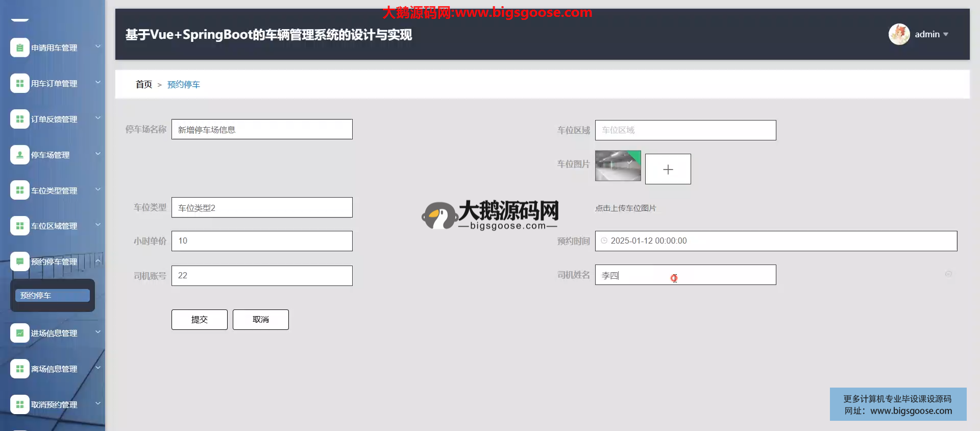Collapse the 预约停车管理 menu chevron

tap(98, 261)
